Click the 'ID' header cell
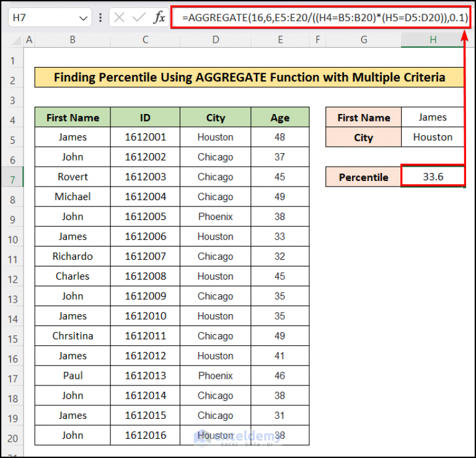Image resolution: width=476 pixels, height=458 pixels. (x=146, y=118)
